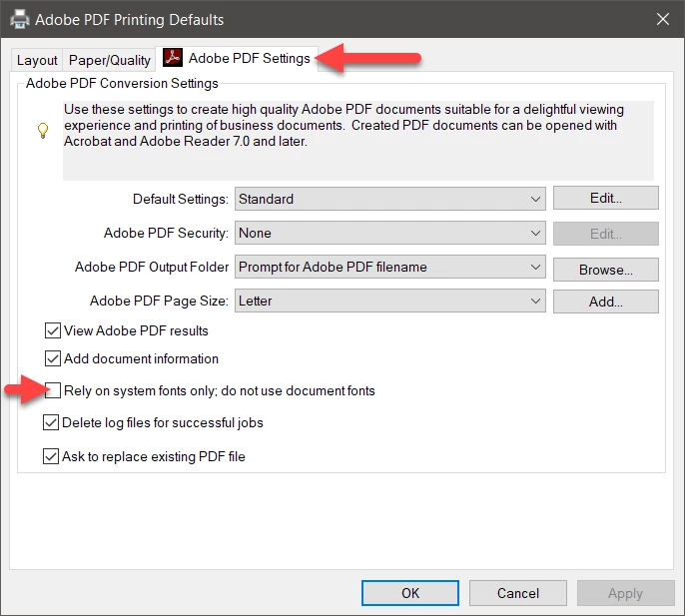Click the Browse button
The width and height of the screenshot is (685, 616).
click(606, 270)
